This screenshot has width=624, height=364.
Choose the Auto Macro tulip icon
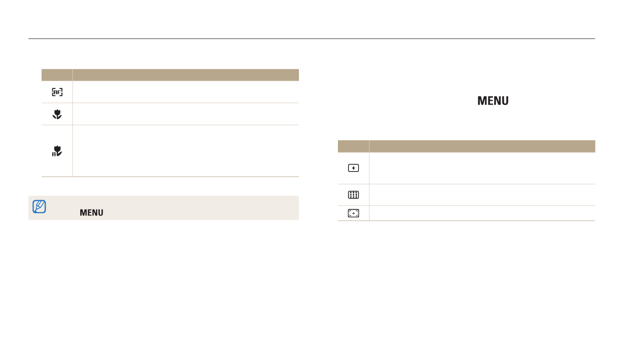pos(57,151)
